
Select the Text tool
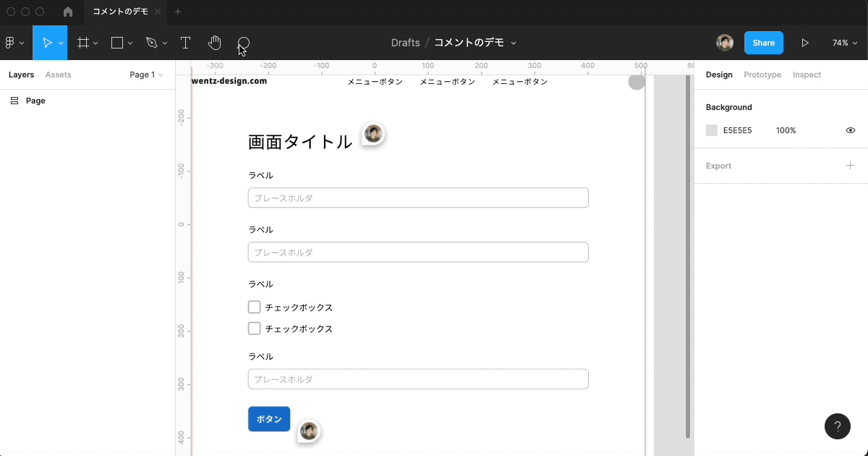185,43
